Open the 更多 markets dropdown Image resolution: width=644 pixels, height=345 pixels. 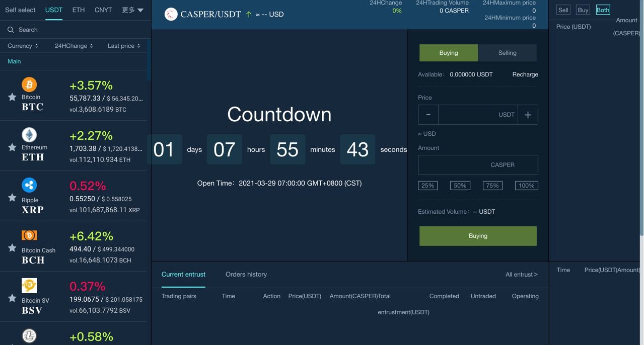[132, 10]
